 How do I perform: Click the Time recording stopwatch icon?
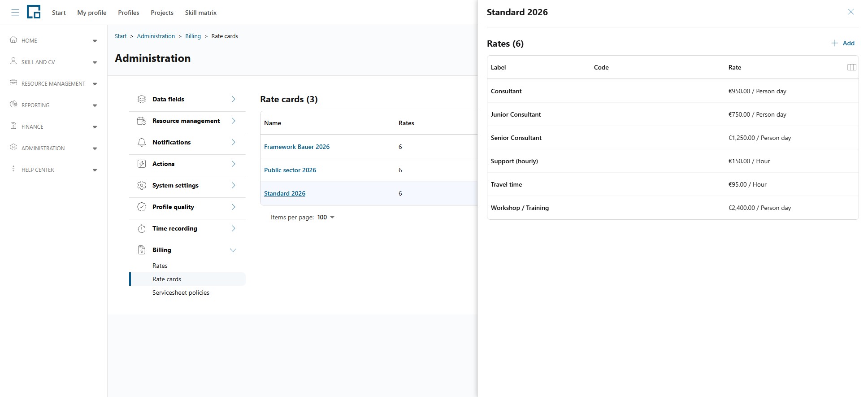142,228
